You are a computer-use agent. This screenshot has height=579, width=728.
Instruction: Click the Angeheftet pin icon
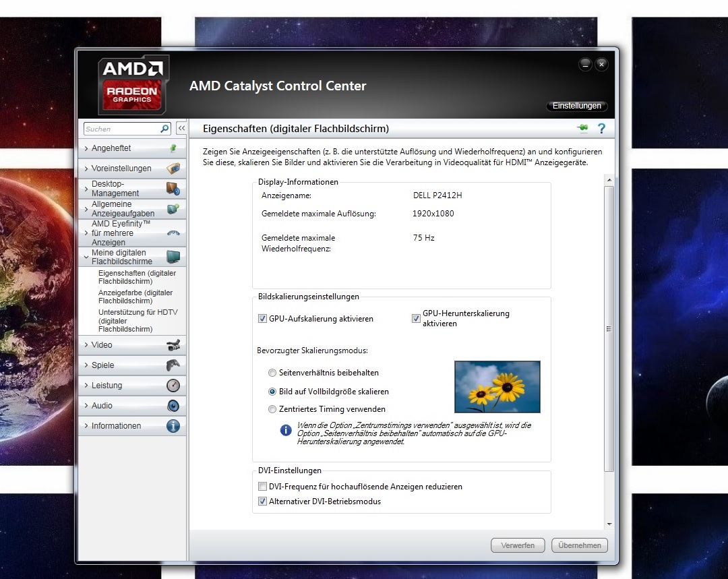coord(173,148)
